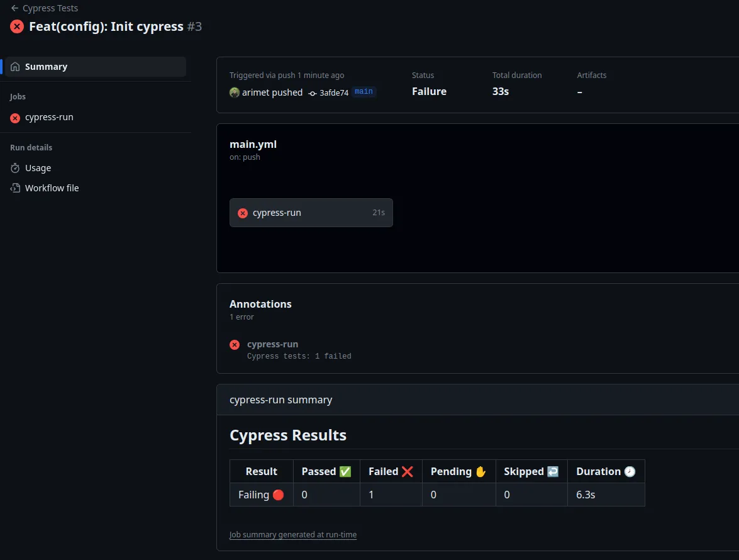Screen dimensions: 739x560
Task: Open the Usage page under Run details
Action: pyautogui.click(x=38, y=168)
